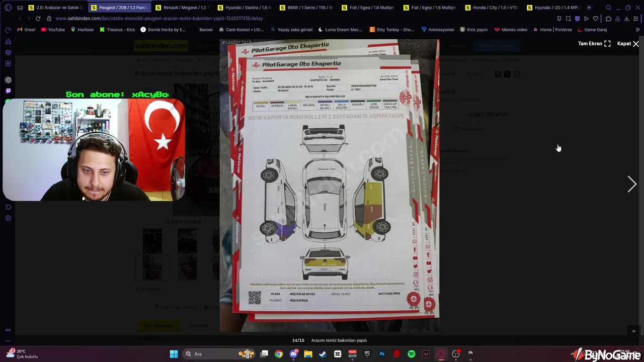Open ChatGPT icon in Opera sidebar

[8, 80]
